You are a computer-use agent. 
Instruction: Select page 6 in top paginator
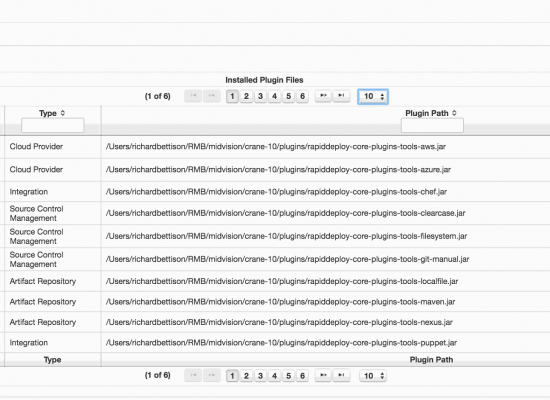[302, 96]
